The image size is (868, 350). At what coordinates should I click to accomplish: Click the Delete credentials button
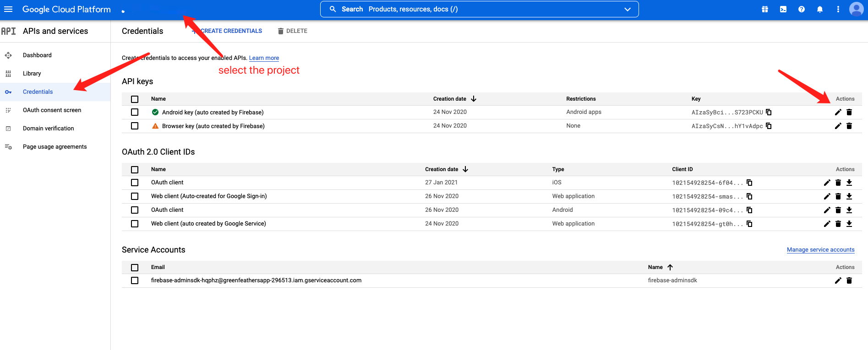coord(292,31)
